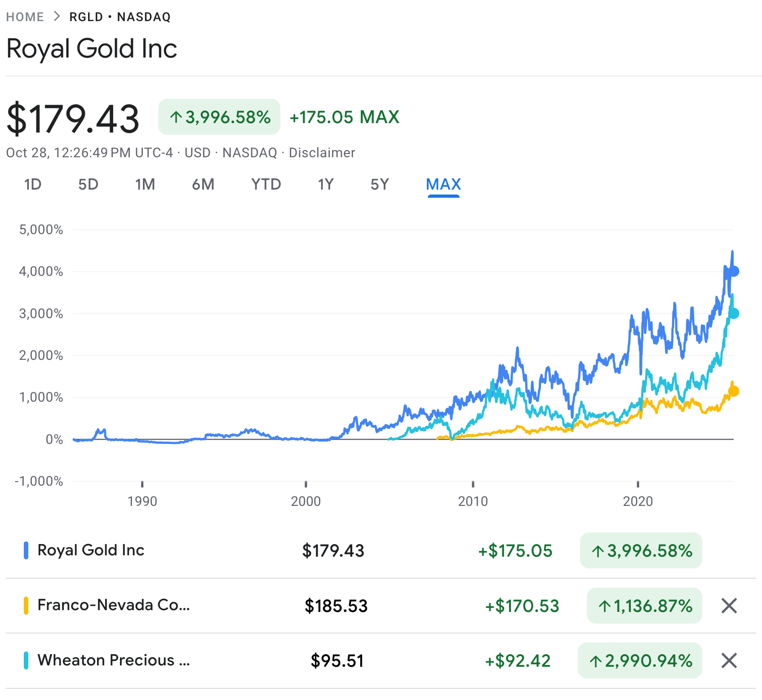The image size is (762, 700).
Task: Click the teal Wheaton chart endpoint dot
Action: 734,314
